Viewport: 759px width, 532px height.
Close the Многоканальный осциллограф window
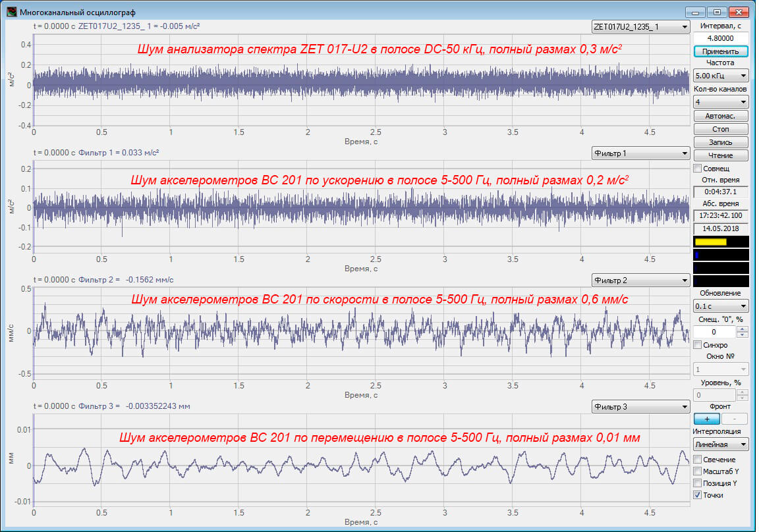pos(739,12)
